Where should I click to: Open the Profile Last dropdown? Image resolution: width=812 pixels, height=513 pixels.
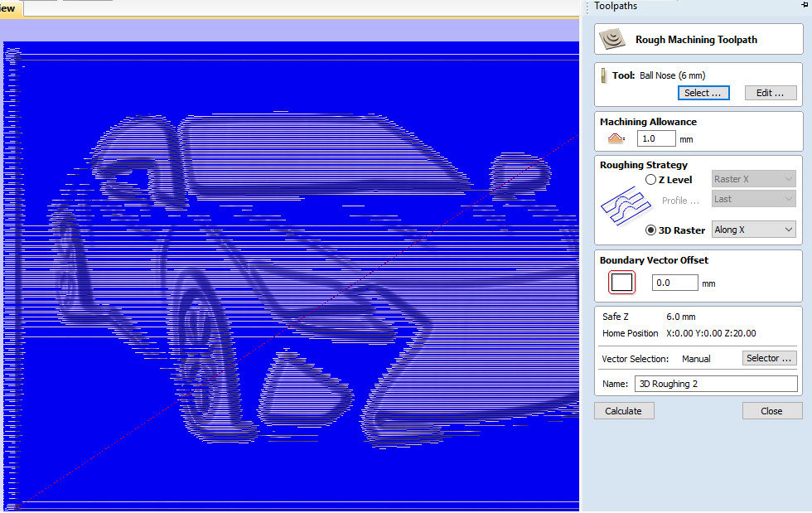point(753,199)
